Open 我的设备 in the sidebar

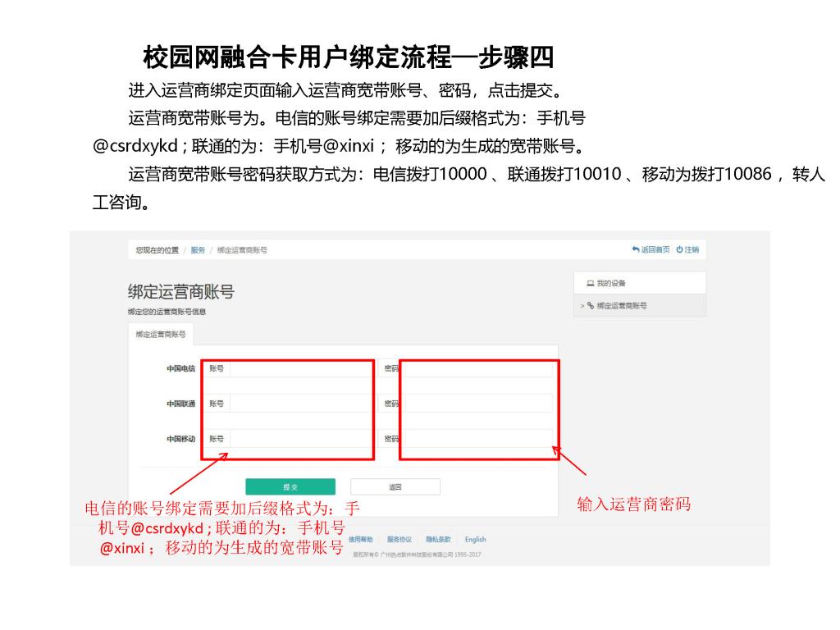point(611,283)
